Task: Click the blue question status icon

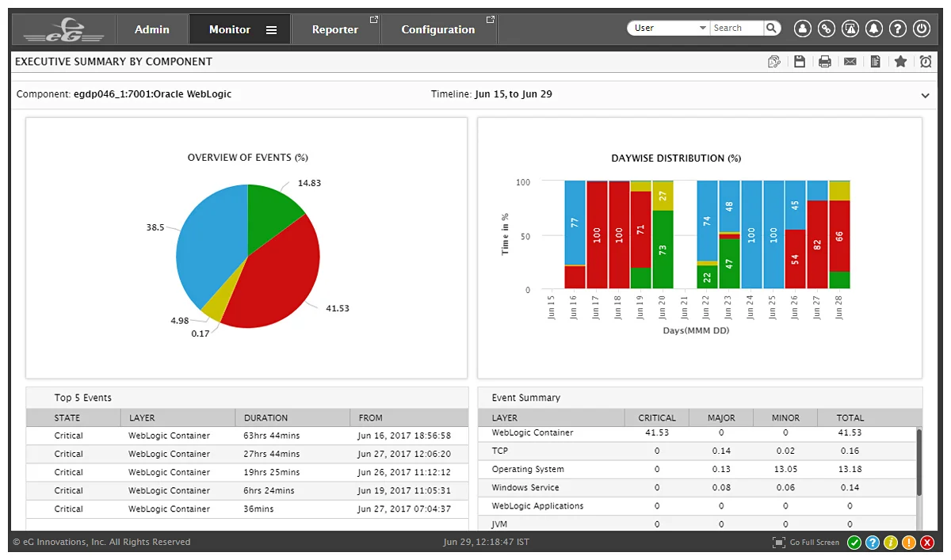Action: [873, 543]
